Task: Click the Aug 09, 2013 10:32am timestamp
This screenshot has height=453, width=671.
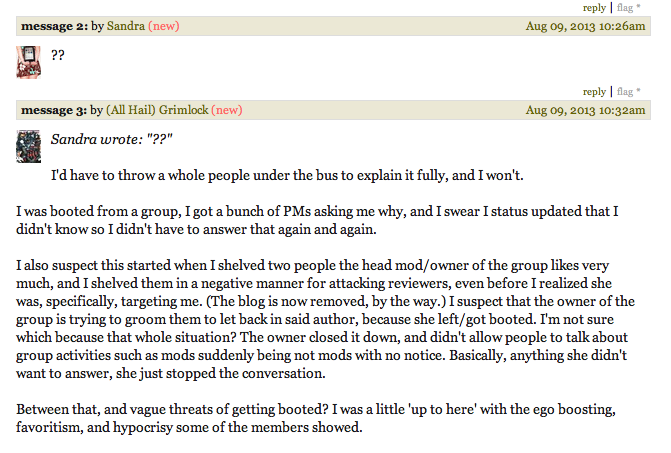Action: tap(585, 110)
